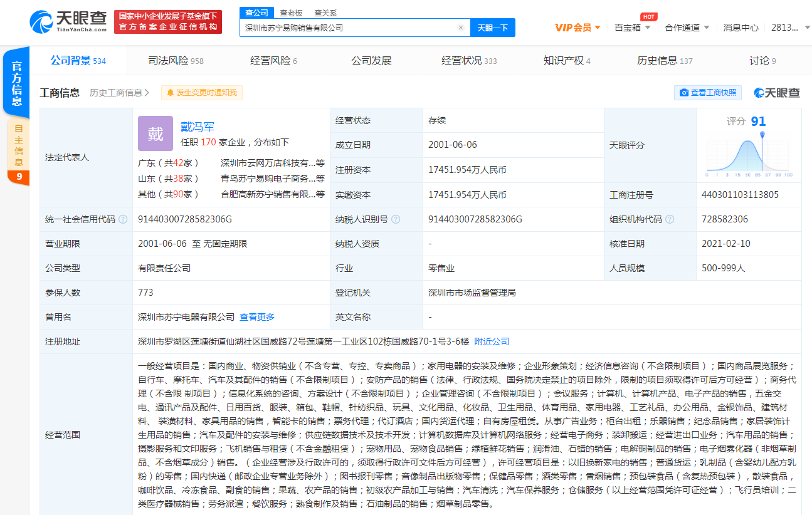Click help icon beside 组织机构代码
This screenshot has height=515, width=812.
point(670,219)
